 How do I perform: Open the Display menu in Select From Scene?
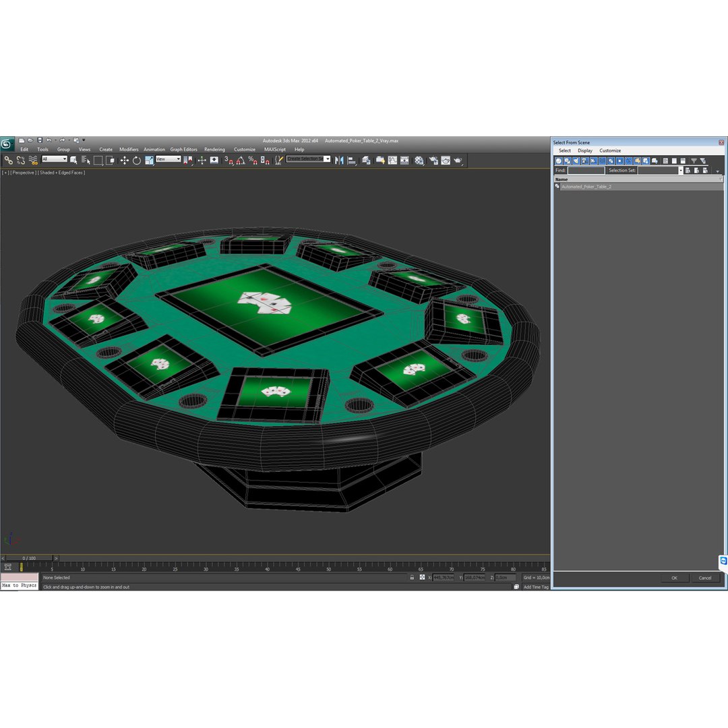pyautogui.click(x=585, y=151)
